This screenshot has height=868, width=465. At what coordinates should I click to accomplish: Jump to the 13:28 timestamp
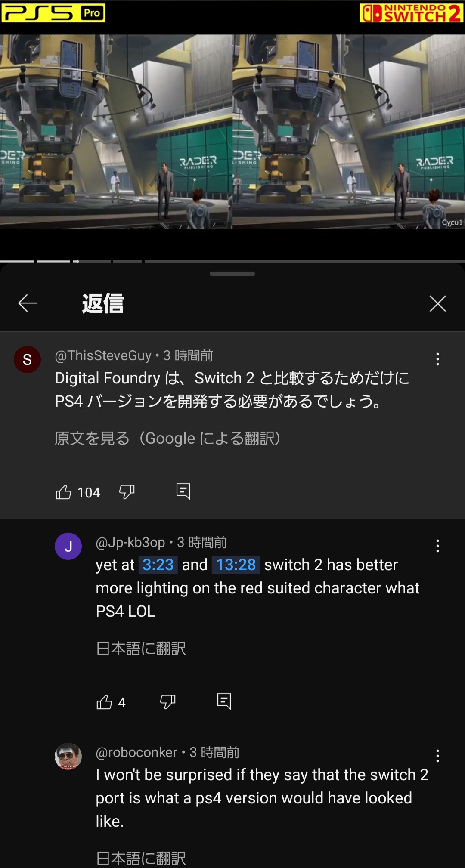(x=236, y=565)
